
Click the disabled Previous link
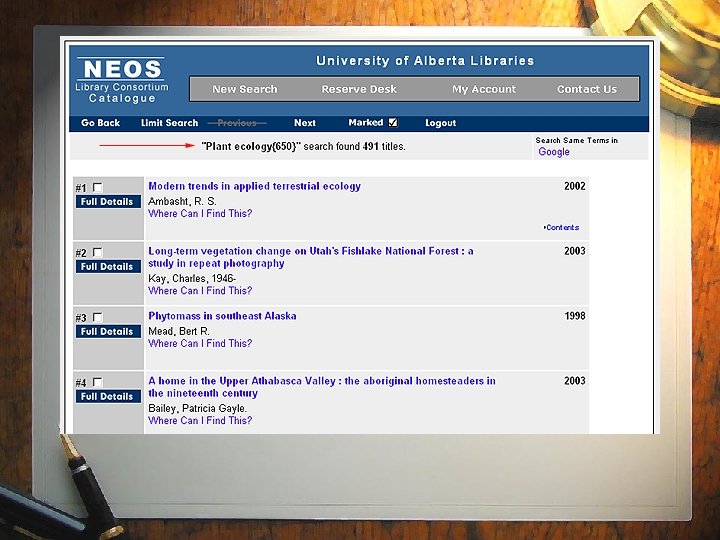(237, 123)
